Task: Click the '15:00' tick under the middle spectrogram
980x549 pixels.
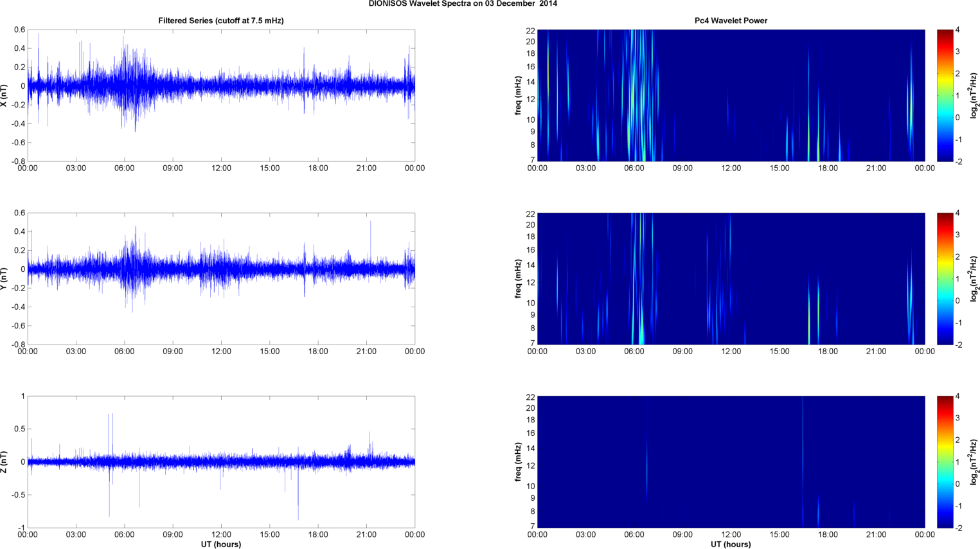Action: click(x=780, y=352)
